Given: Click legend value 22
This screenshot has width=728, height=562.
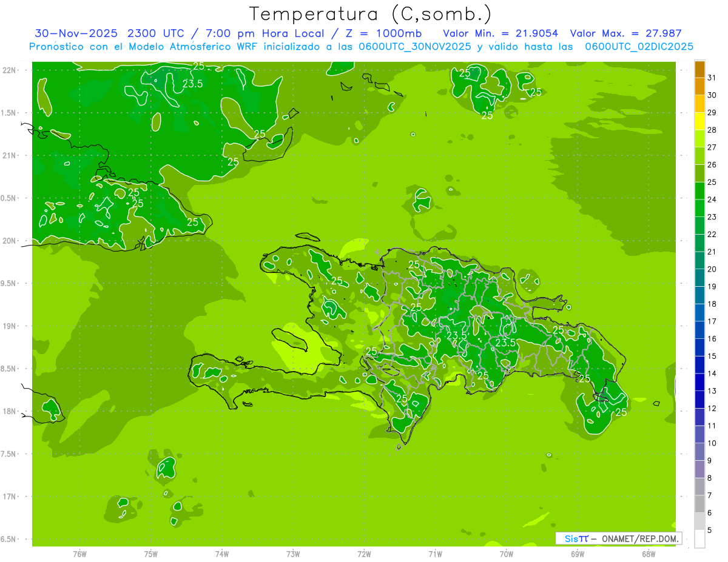Looking at the screenshot, I should tap(712, 234).
